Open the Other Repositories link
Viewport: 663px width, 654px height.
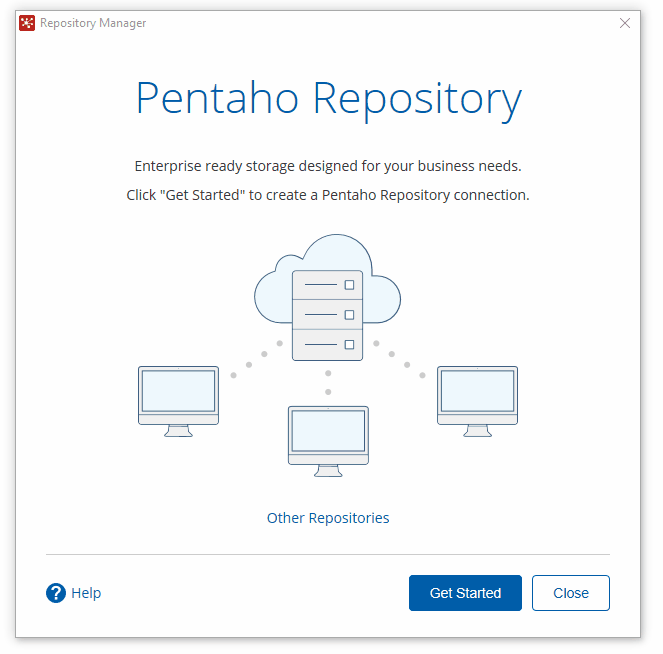[x=328, y=518]
